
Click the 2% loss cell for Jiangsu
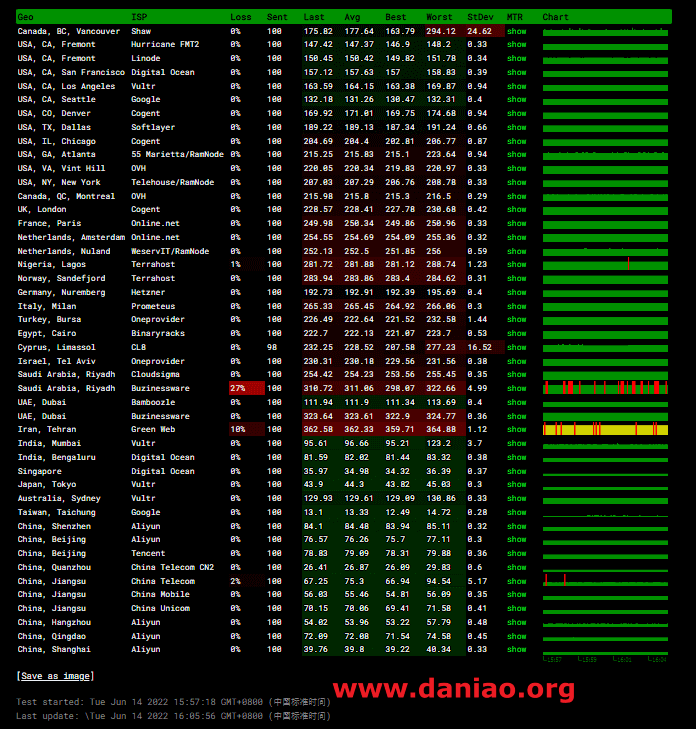coord(247,581)
